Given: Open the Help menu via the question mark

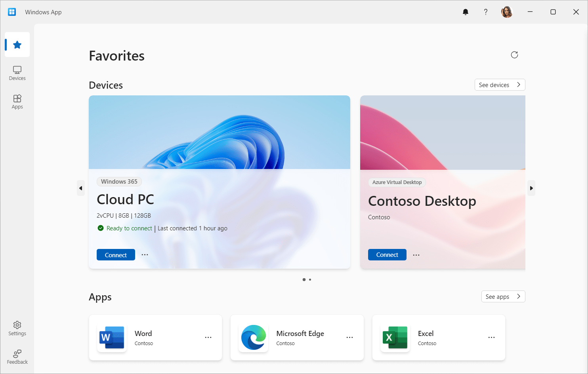Looking at the screenshot, I should tap(485, 12).
